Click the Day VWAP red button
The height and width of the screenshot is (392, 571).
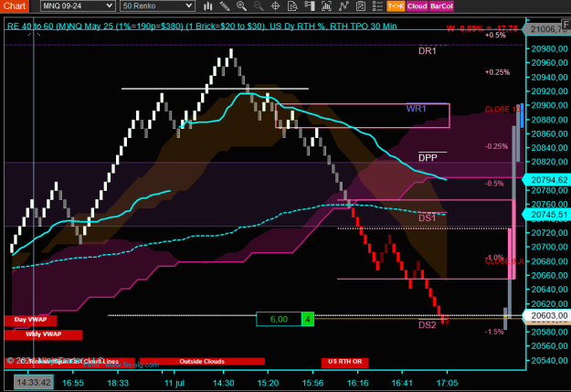coord(30,320)
